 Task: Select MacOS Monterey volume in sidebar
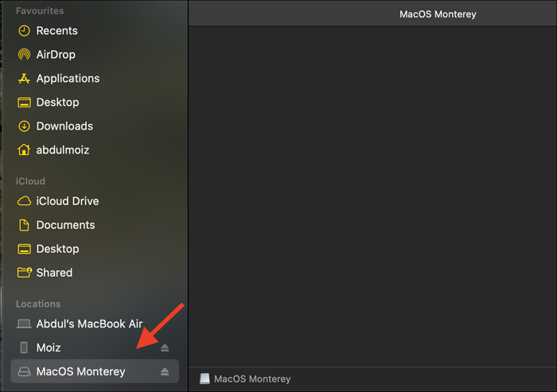pyautogui.click(x=80, y=371)
